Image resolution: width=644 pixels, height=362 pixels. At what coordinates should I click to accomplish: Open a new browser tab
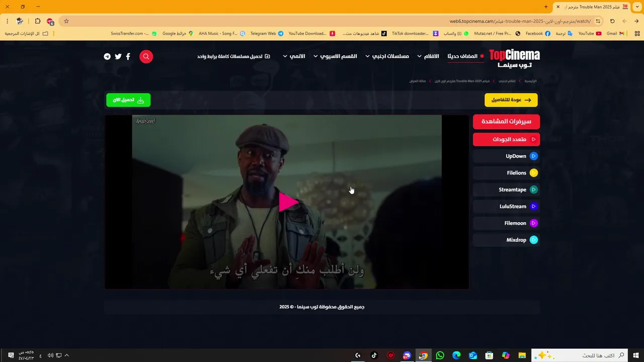pos(546,7)
